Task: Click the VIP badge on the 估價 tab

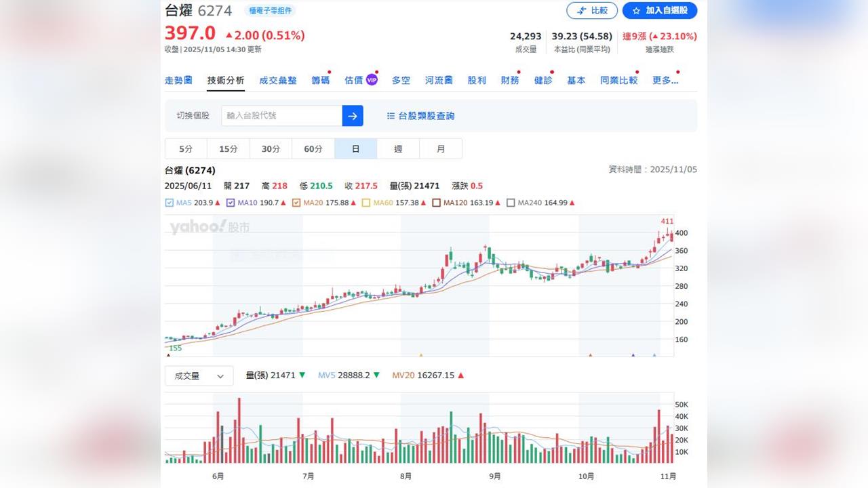Action: tap(370, 79)
